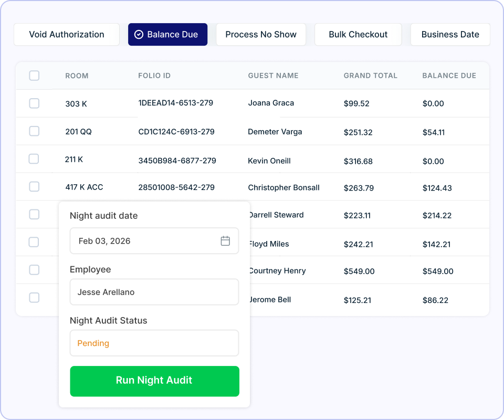
Task: Toggle the select-all header checkbox
Action: (34, 76)
